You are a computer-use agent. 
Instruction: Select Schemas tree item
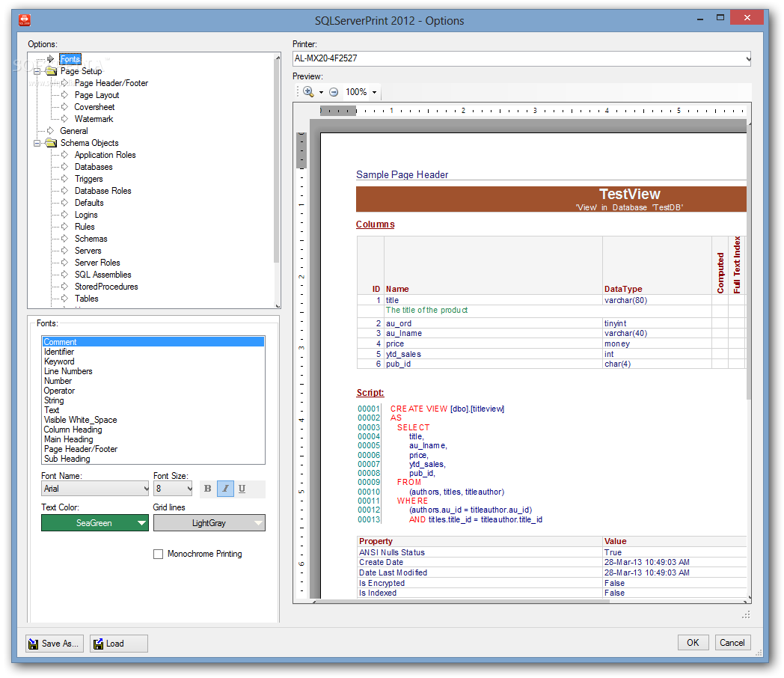[x=91, y=239]
